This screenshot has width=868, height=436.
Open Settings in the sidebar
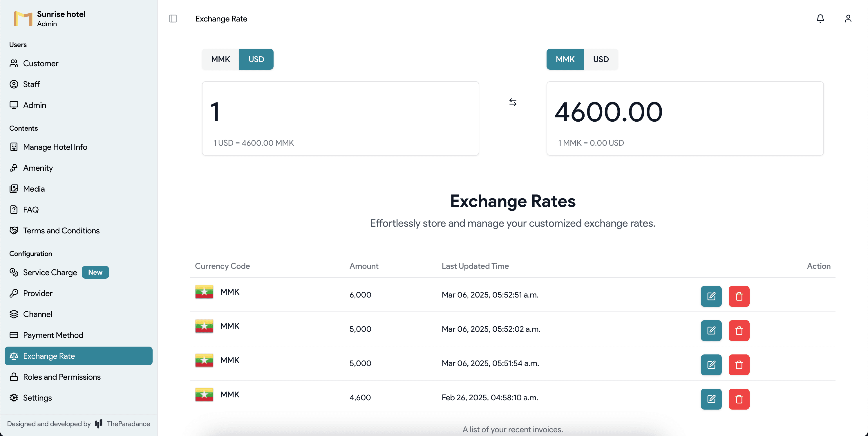(79, 398)
